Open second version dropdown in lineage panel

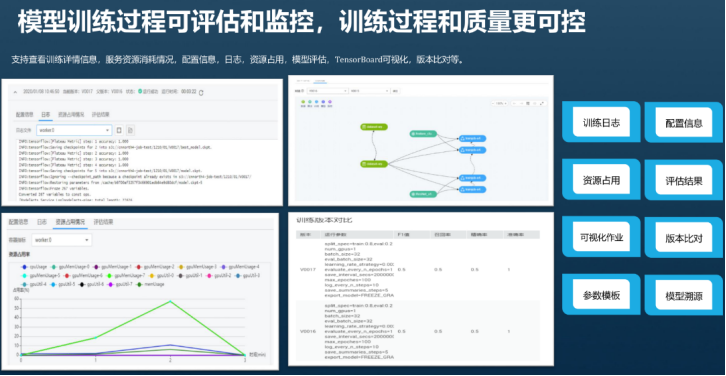point(369,91)
